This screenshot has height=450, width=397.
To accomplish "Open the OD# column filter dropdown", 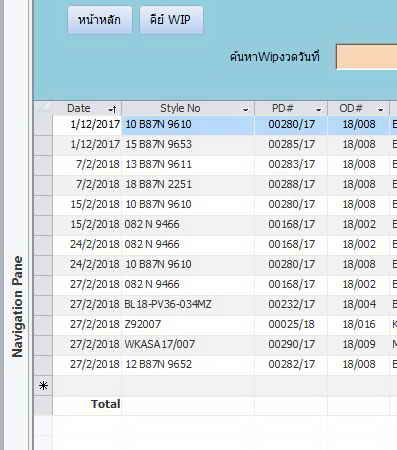I will (380, 109).
